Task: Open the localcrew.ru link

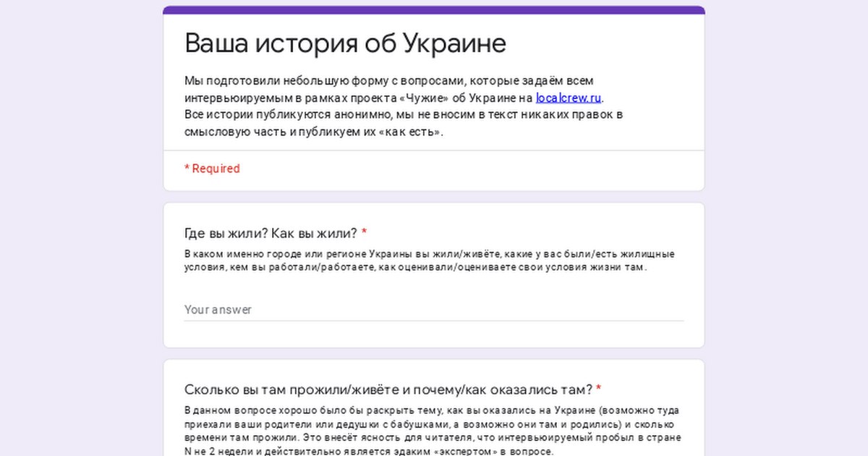Action: pyautogui.click(x=569, y=98)
